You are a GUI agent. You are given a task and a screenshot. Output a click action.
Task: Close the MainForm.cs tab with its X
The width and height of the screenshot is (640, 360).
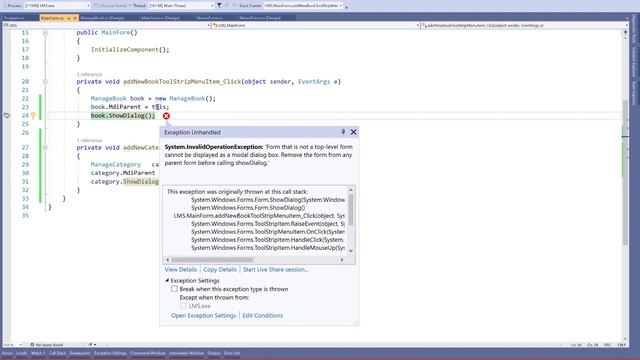click(75, 18)
